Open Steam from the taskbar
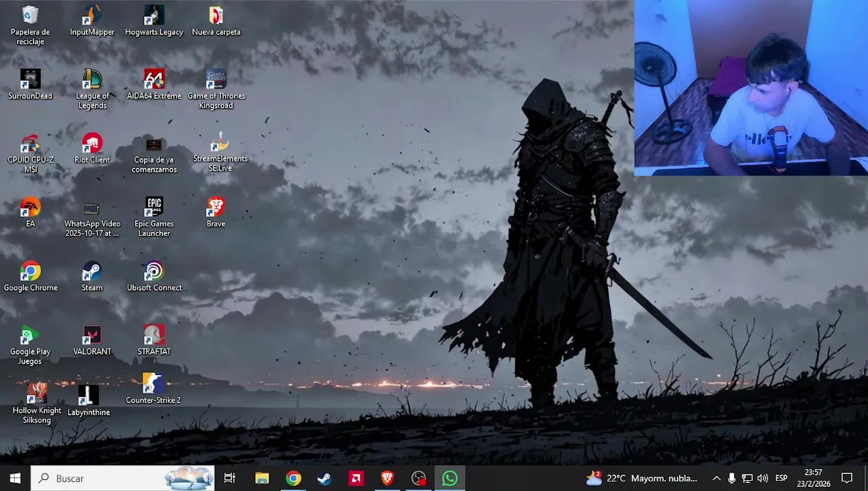The height and width of the screenshot is (491, 868). [x=325, y=478]
